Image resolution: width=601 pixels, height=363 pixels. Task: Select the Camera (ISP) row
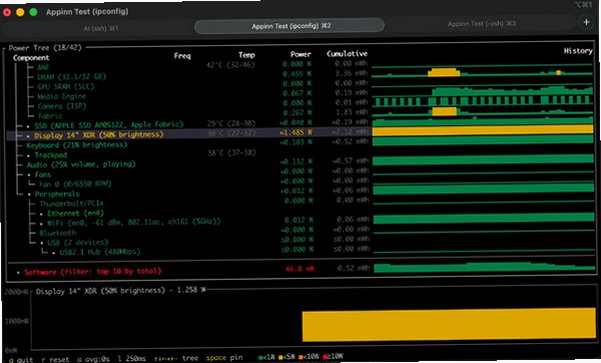click(62, 106)
